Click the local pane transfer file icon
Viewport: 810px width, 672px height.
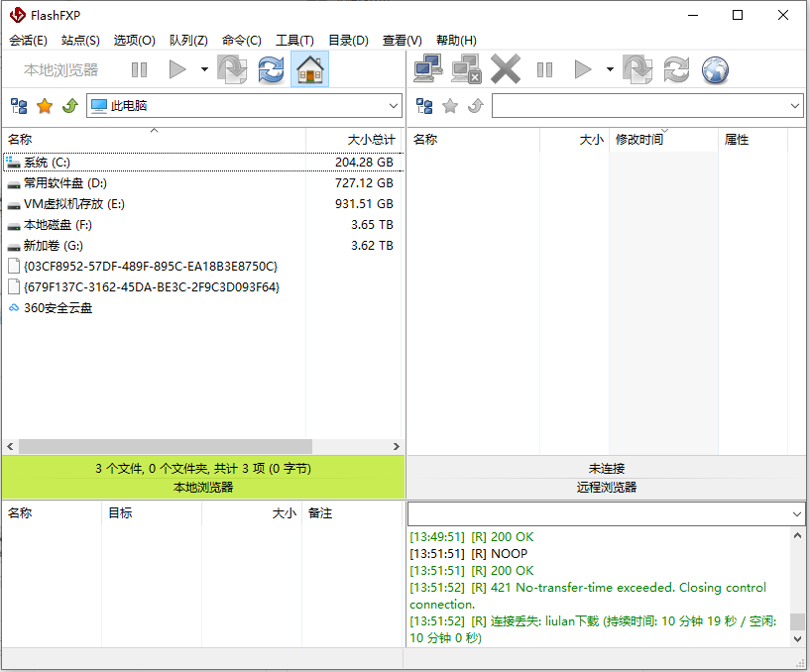(232, 69)
